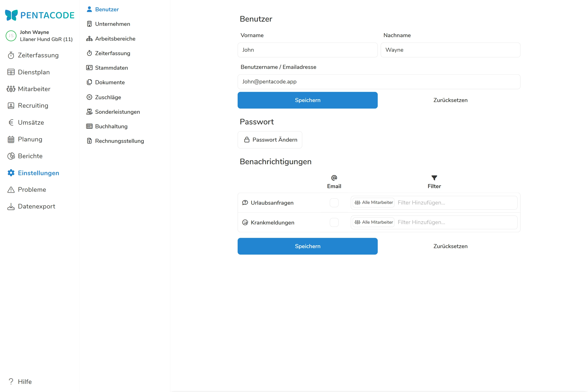
Task: Open Dienstplan via its table icon
Action: [x=11, y=72]
